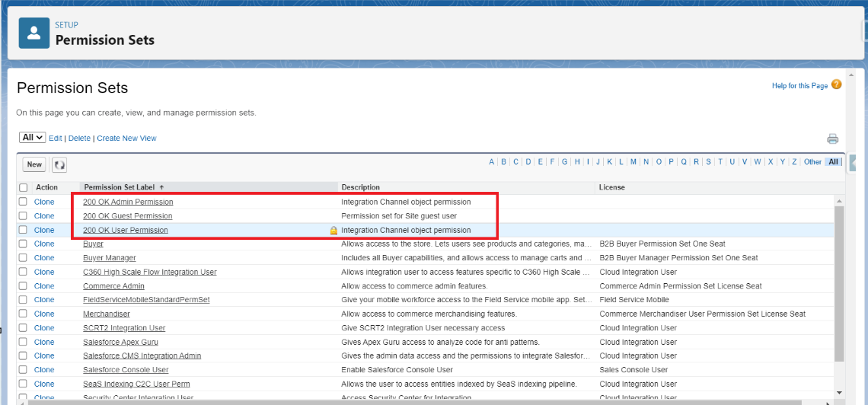Open the All view dropdown
Screen dimensions: 868x405
pos(33,138)
